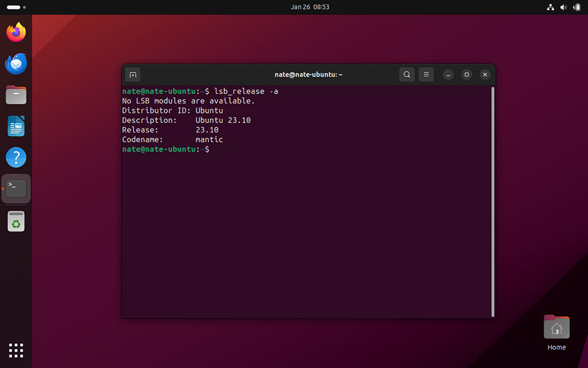Image resolution: width=588 pixels, height=368 pixels.
Task: Open the Home folder on the desktop
Action: click(556, 327)
